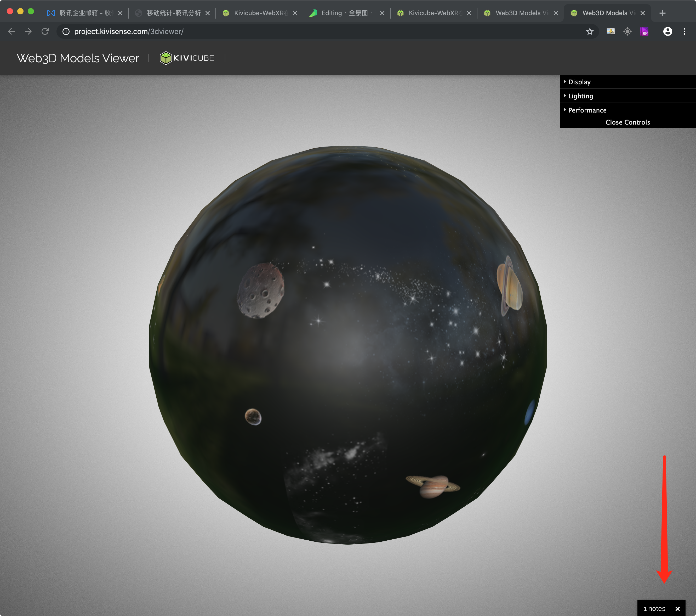Click the Kivicube logo
The width and height of the screenshot is (696, 616).
[x=187, y=58]
